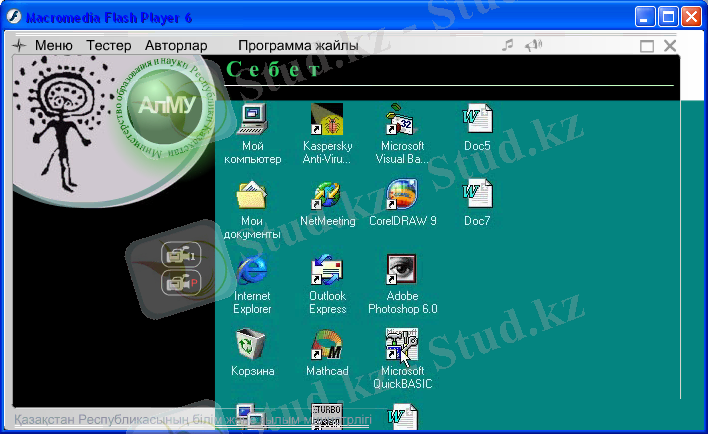Launch Microsoft QuickBASIC shortcut
This screenshot has height=434, width=708.
[402, 346]
